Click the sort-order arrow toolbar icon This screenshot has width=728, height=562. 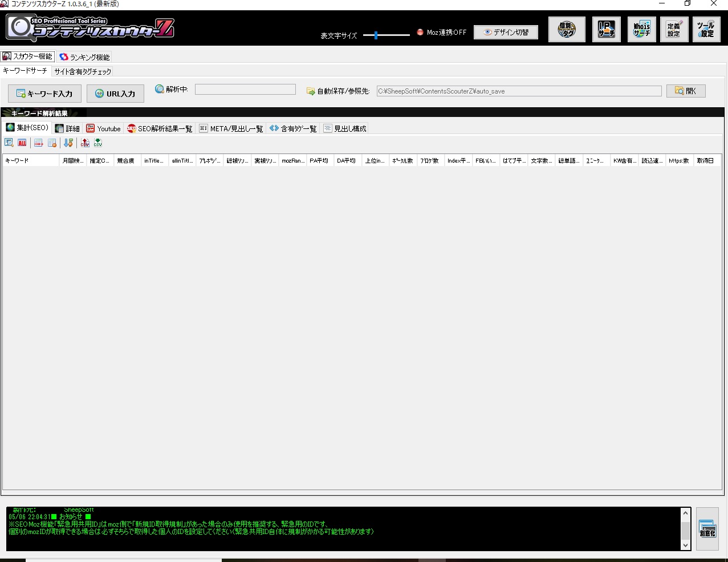68,143
